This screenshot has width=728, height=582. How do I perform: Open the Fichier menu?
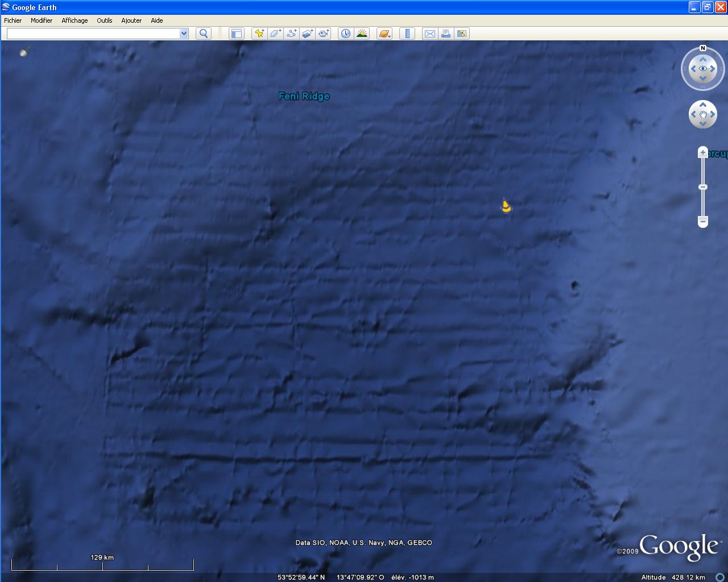(x=13, y=20)
